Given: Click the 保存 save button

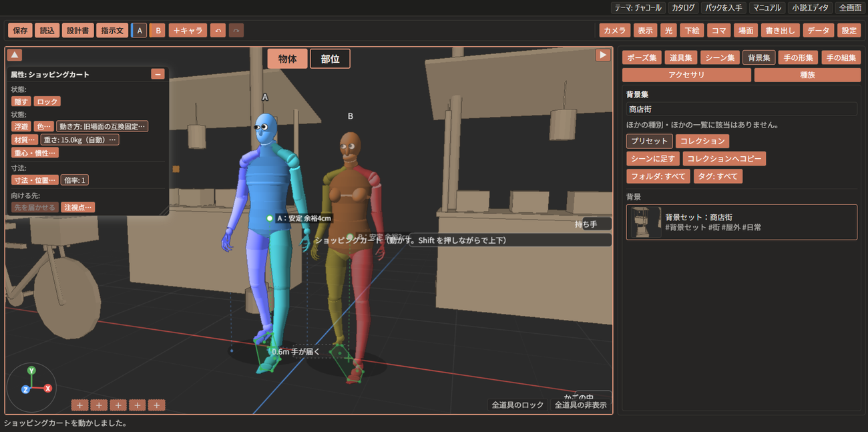Looking at the screenshot, I should point(20,31).
